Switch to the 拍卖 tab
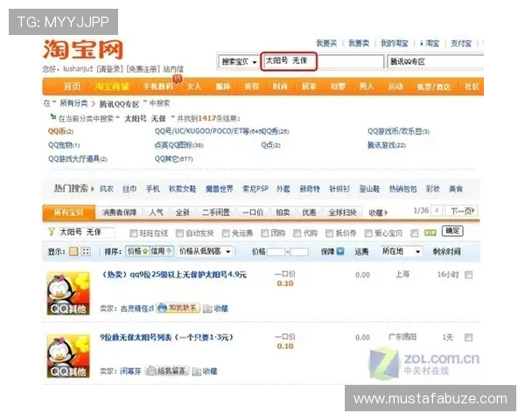This screenshot has height=420, width=525. click(283, 213)
